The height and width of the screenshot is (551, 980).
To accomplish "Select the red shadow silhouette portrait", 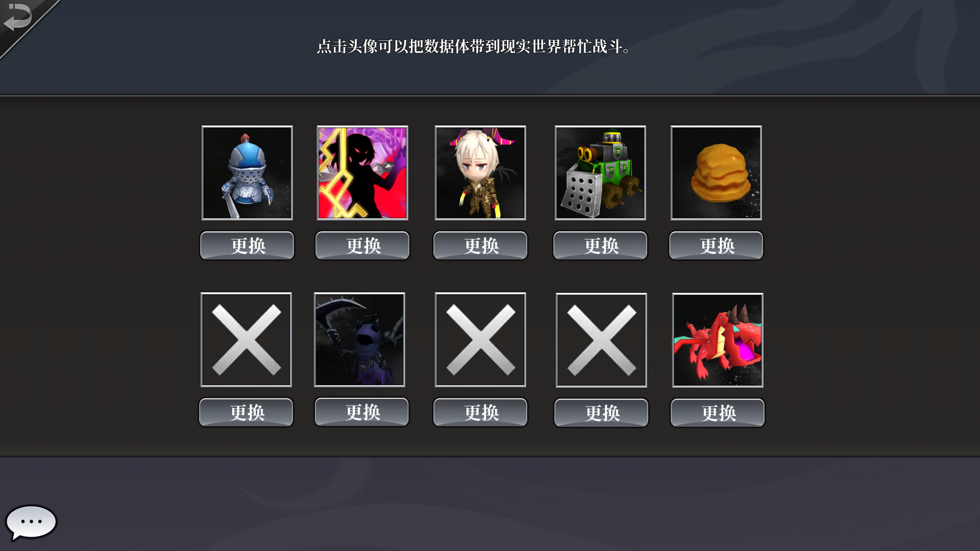I will click(x=362, y=173).
